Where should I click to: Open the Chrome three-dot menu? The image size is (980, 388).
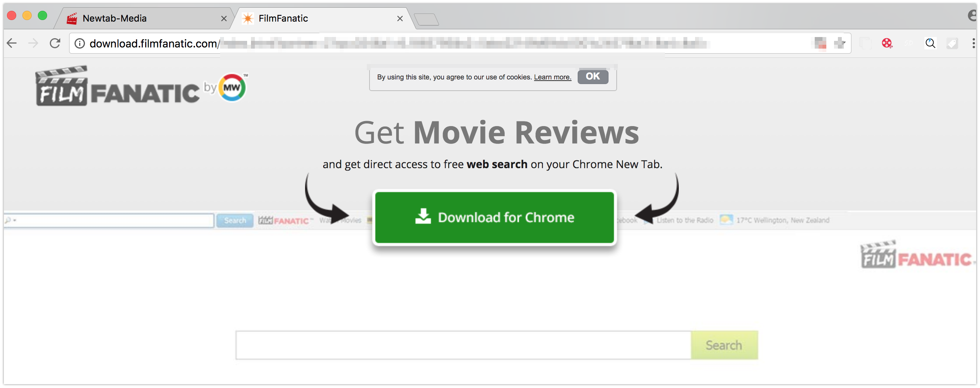tap(973, 43)
